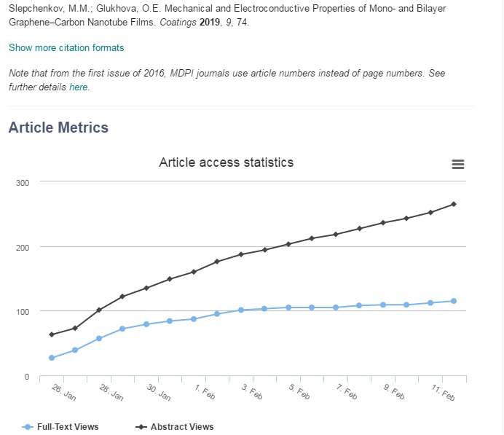Click the "26. Jan" x-axis label
This screenshot has height=435, width=504.
[x=65, y=392]
